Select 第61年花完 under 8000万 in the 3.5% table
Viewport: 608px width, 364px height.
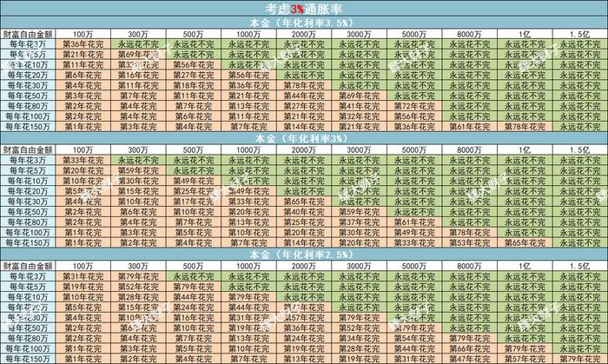click(469, 127)
